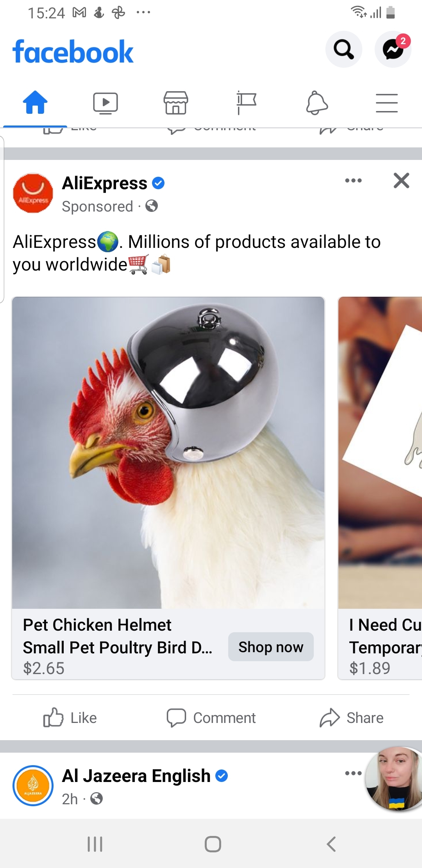Like the AliExpress post
The width and height of the screenshot is (422, 868).
click(70, 718)
